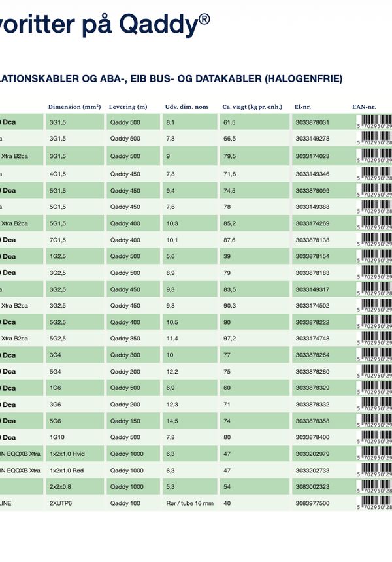Viewport: 392px width, 562px height.
Task: Click the 61,5 weight value
Action: pyautogui.click(x=230, y=122)
